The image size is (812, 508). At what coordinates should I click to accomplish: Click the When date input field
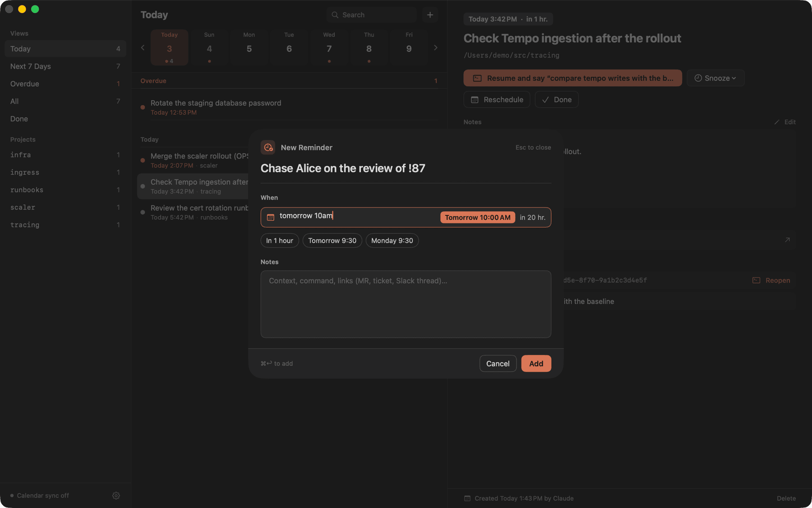[406, 217]
